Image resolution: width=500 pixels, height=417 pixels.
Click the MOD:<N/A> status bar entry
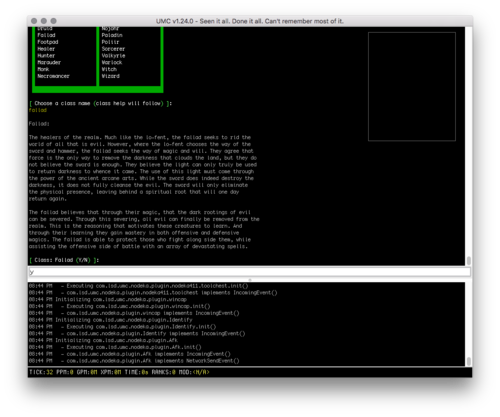[x=194, y=372]
